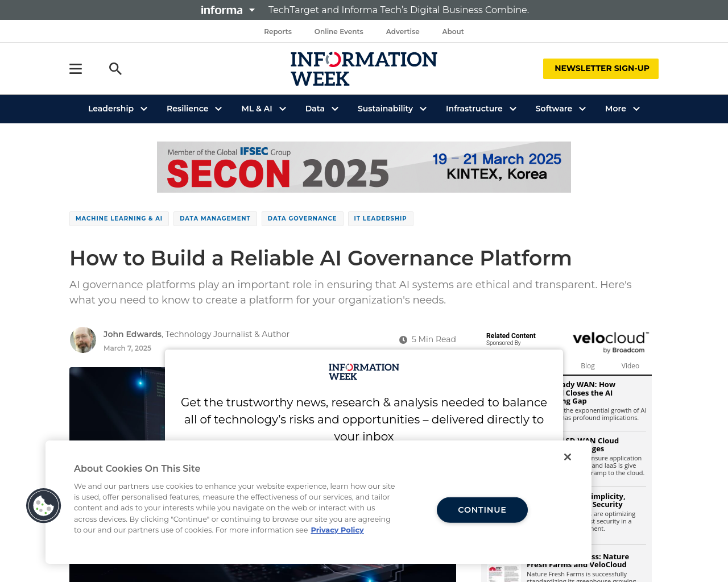Open cookie settings round icon
This screenshot has width=728, height=582.
tap(44, 506)
